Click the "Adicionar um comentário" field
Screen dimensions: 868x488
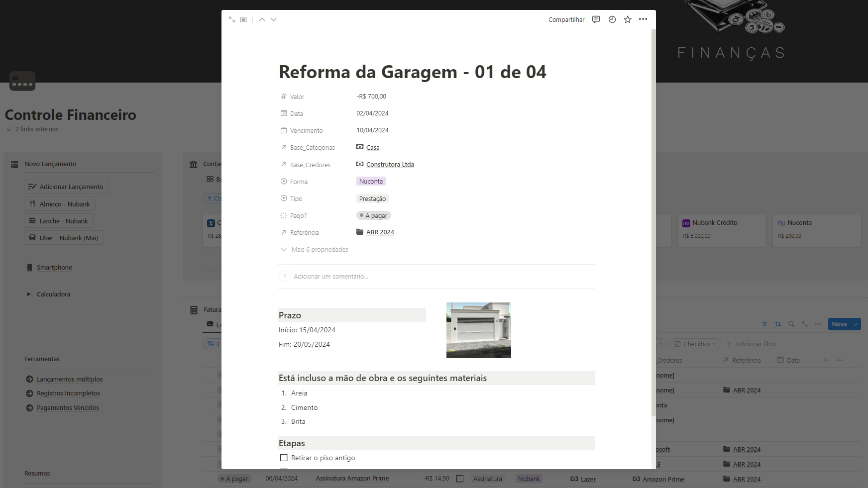[331, 276]
